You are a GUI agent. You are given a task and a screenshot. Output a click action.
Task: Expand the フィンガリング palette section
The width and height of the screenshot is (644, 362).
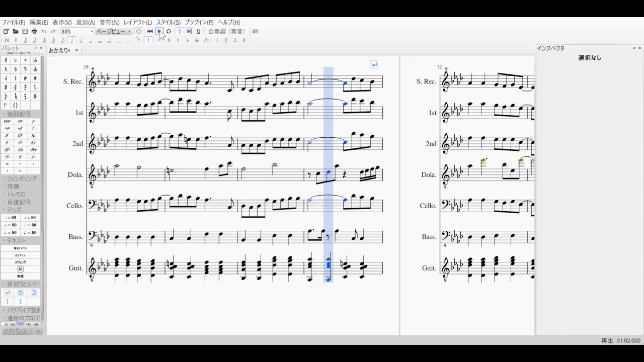[22, 178]
